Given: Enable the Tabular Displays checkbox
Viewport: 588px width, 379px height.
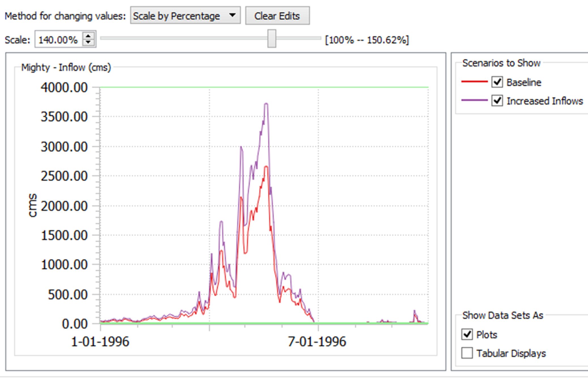Looking at the screenshot, I should (467, 353).
